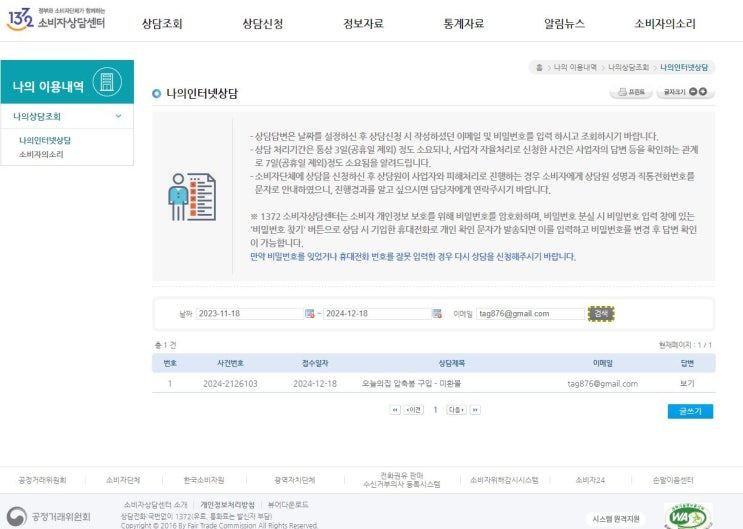Open the 상담조회 menu
Screen dimensions: 743x529
tap(162, 24)
